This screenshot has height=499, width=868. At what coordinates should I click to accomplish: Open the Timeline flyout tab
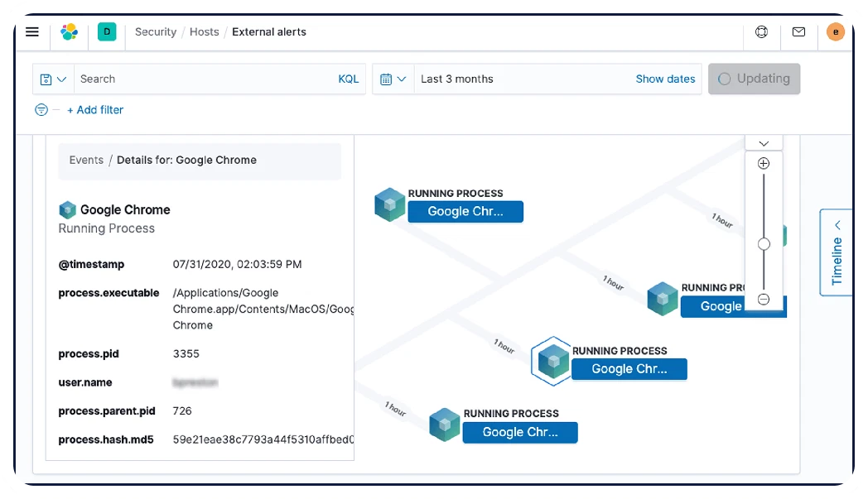point(837,252)
